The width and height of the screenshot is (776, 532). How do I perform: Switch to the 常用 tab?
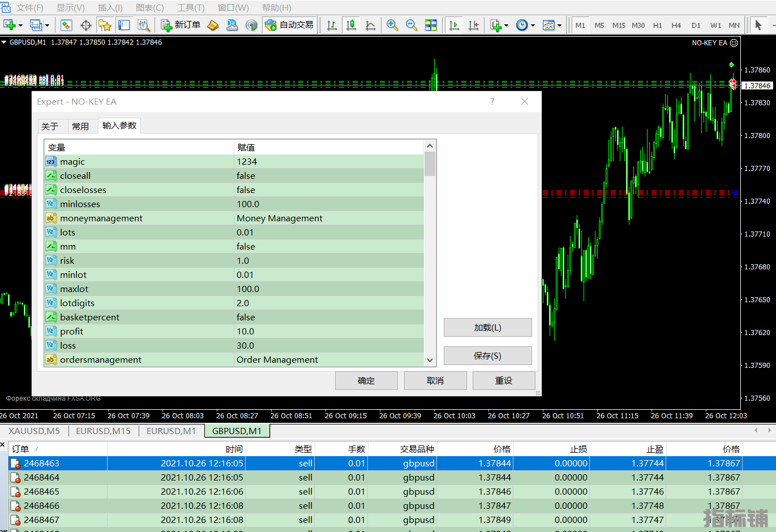[x=80, y=126]
